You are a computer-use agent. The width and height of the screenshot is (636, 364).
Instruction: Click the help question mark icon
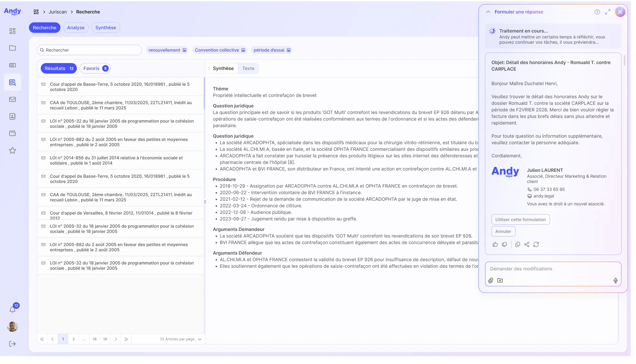597,12
